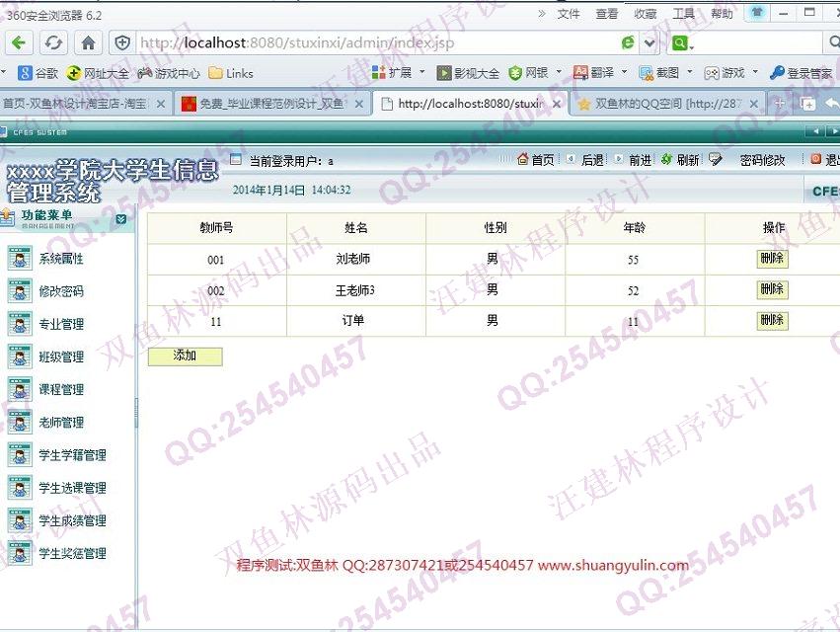Delete the 王老师3 row
This screenshot has width=840, height=632.
772,289
